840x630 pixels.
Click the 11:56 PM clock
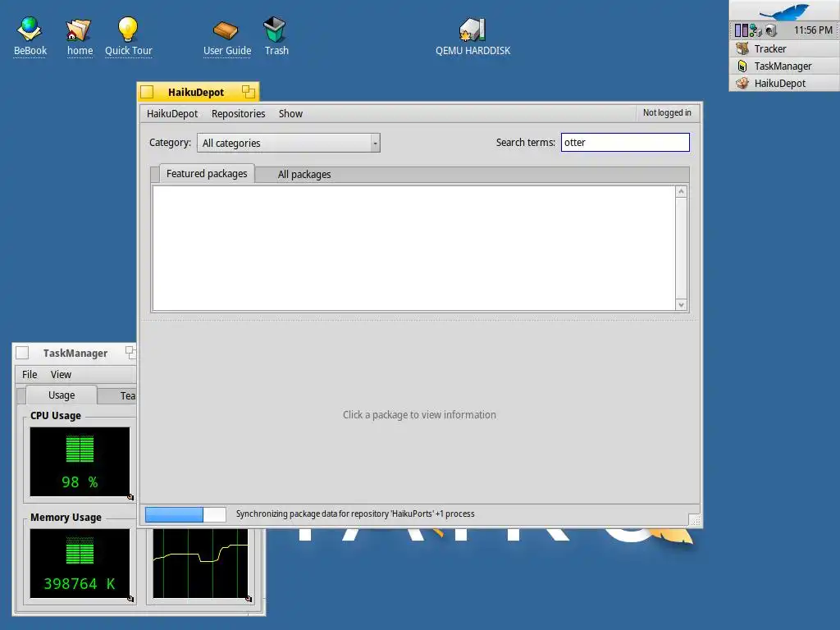[813, 30]
